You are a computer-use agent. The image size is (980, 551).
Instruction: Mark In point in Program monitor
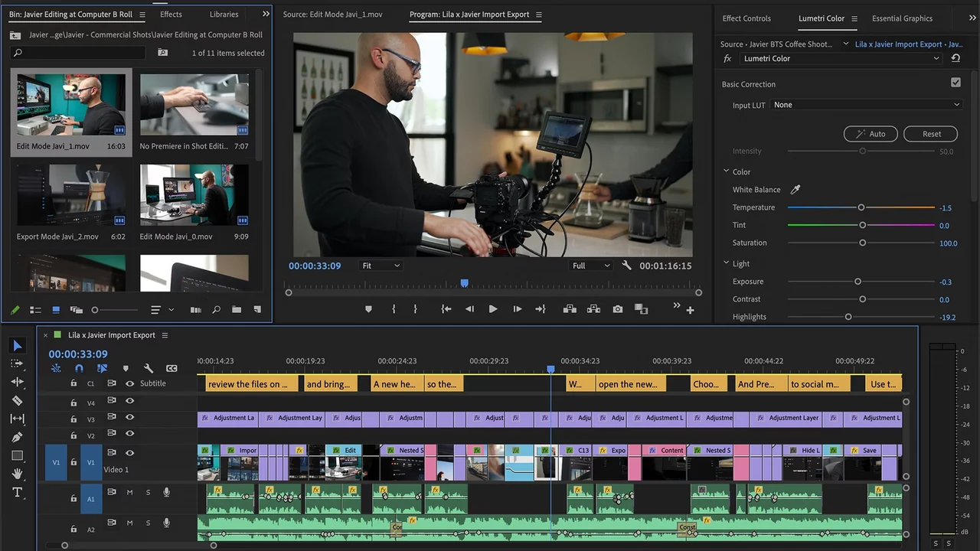(394, 309)
